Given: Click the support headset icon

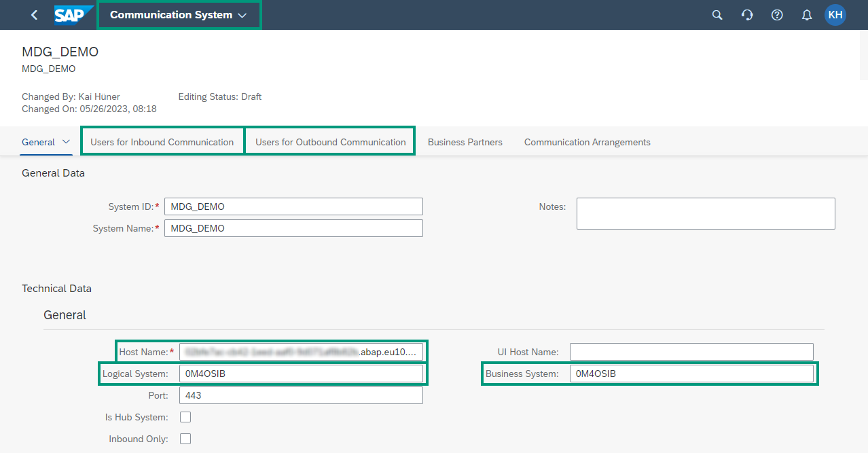Looking at the screenshot, I should 747,14.
